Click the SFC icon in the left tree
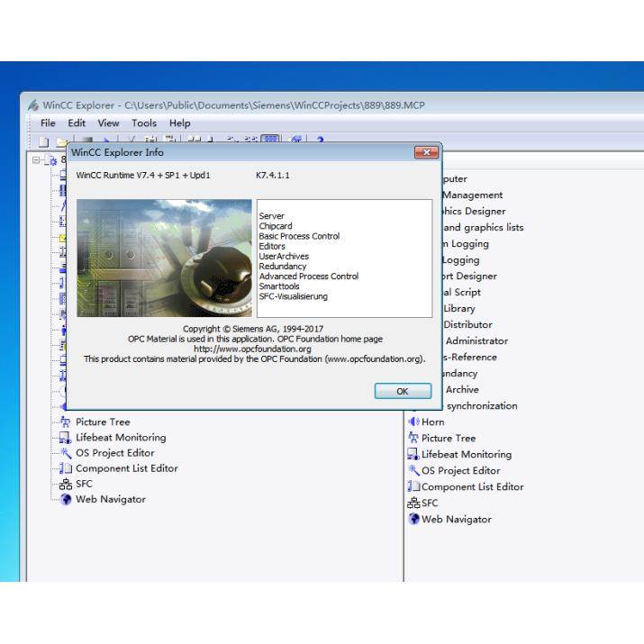 pos(66,484)
